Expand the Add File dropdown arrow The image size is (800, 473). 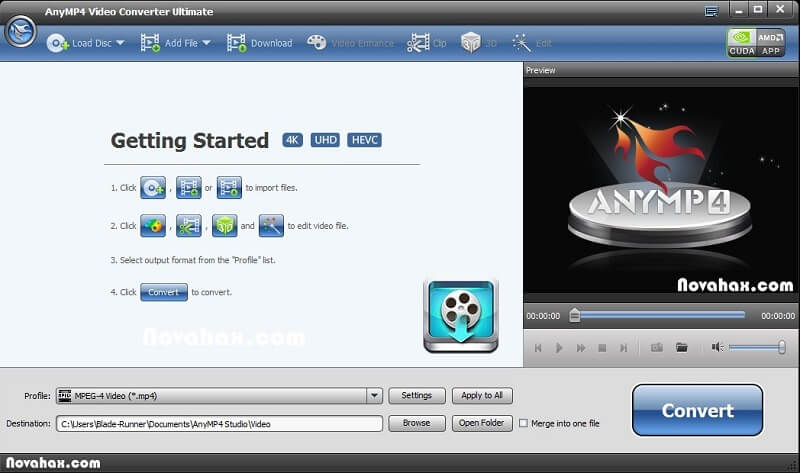207,43
